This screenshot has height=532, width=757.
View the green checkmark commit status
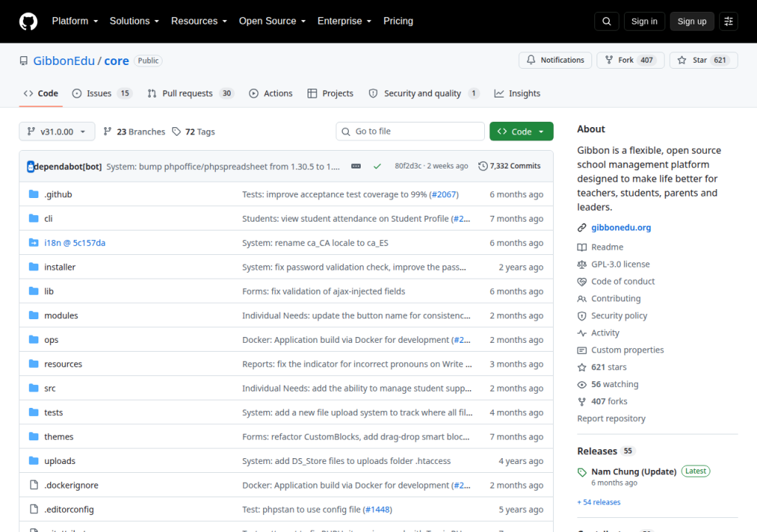pos(377,166)
